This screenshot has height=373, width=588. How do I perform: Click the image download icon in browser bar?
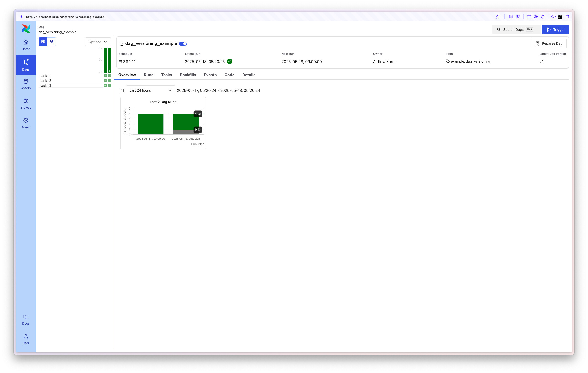pyautogui.click(x=511, y=17)
